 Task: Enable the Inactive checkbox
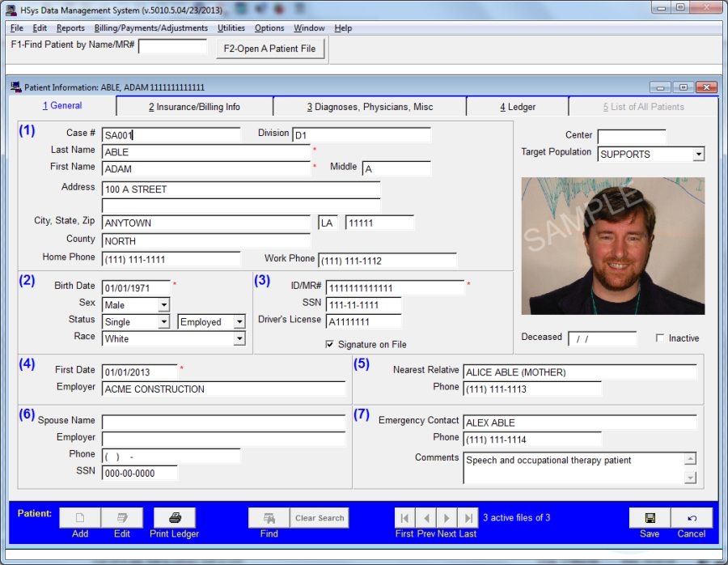(661, 338)
